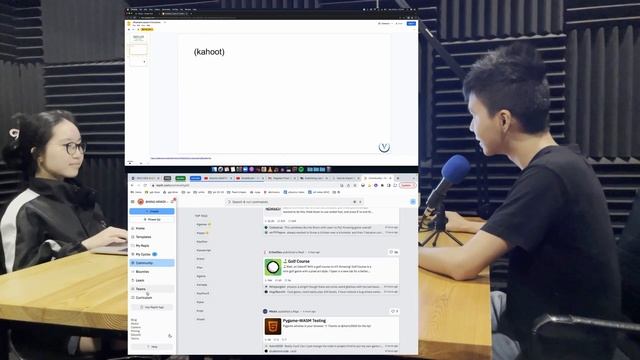
Task: Click the (kahoot) text on the slide
Action: pos(209,52)
